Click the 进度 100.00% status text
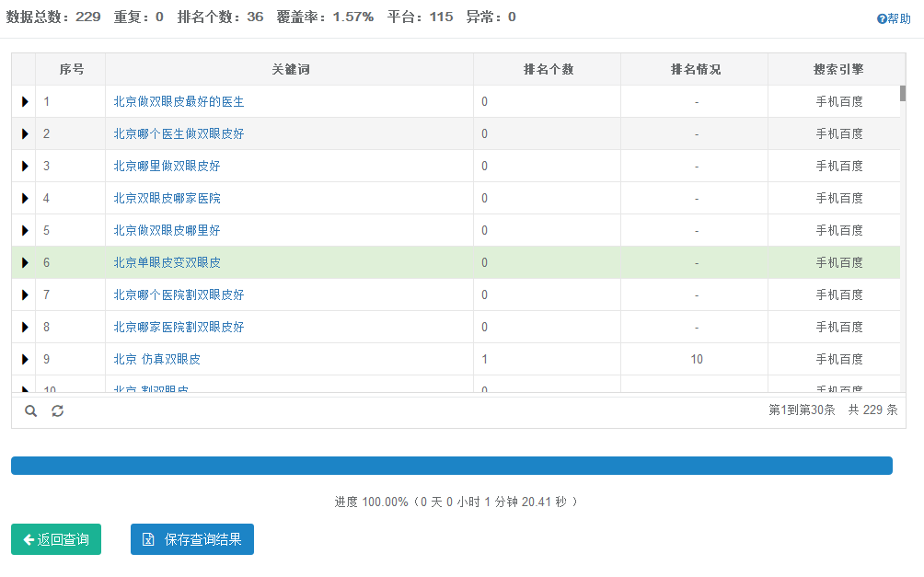Screen dimensions: 924x577 (456, 502)
